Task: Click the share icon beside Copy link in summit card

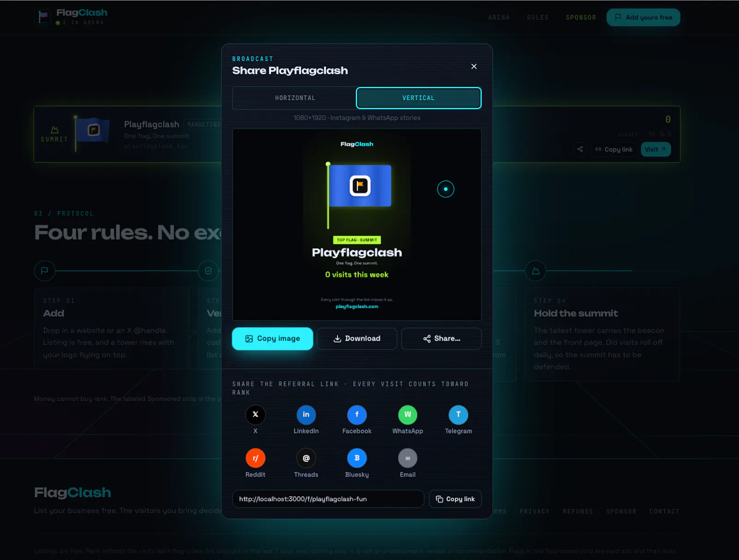Action: click(x=580, y=149)
